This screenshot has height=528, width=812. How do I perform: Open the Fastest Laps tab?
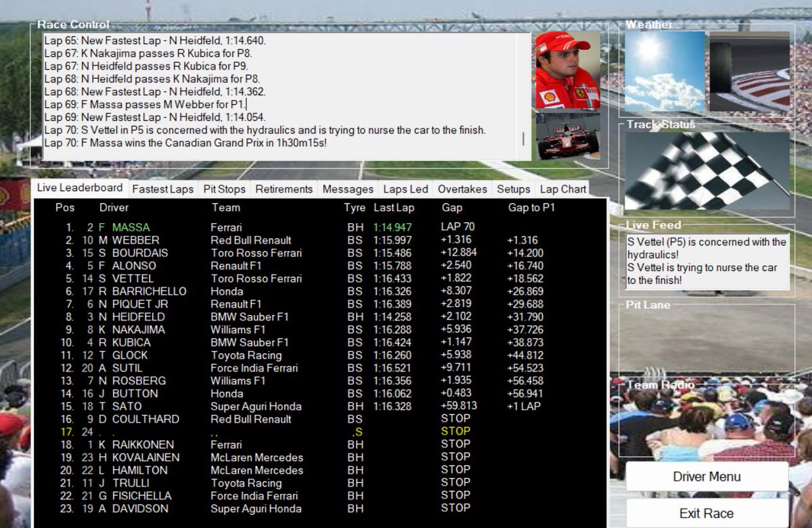point(162,189)
